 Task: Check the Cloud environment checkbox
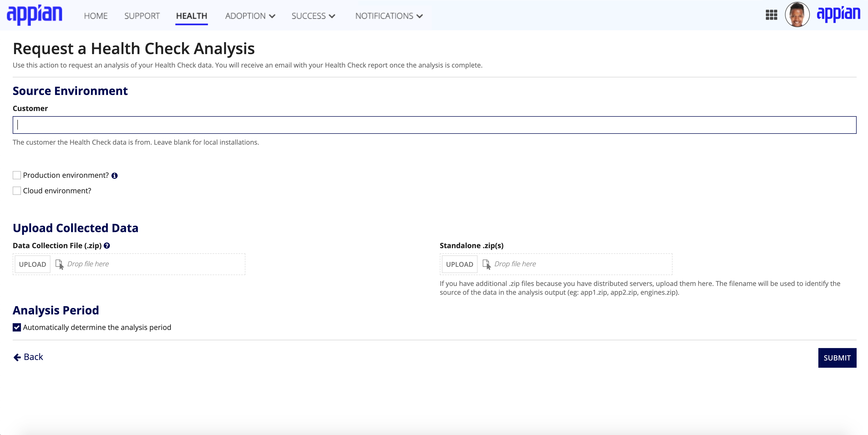(x=17, y=191)
